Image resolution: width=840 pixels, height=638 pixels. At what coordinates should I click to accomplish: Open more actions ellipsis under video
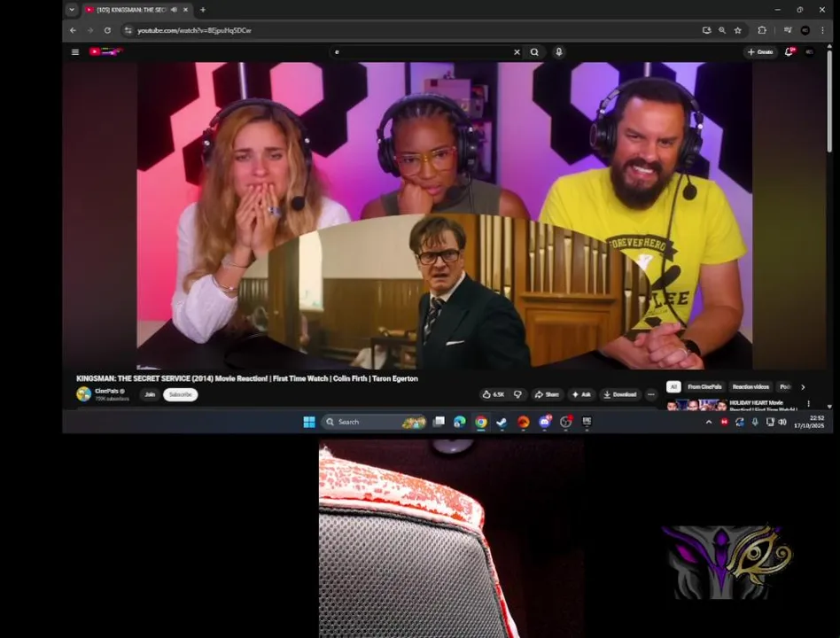[x=651, y=394]
